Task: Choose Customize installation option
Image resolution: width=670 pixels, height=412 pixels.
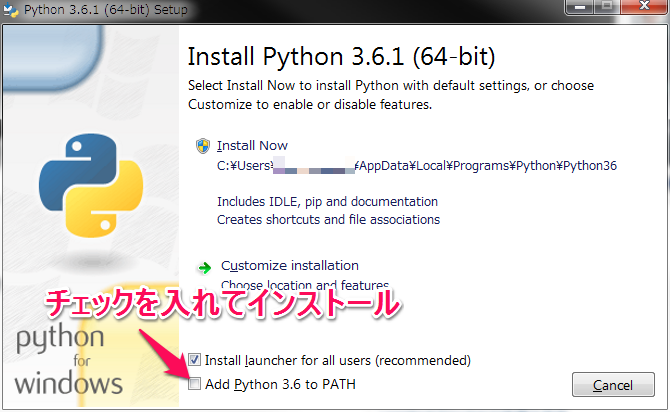Action: coord(290,265)
